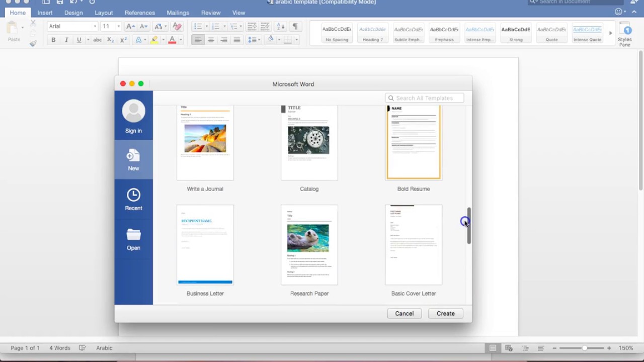Click the Zoom slider handle in the status bar
Screen dimensions: 644x362
[x=584, y=348]
